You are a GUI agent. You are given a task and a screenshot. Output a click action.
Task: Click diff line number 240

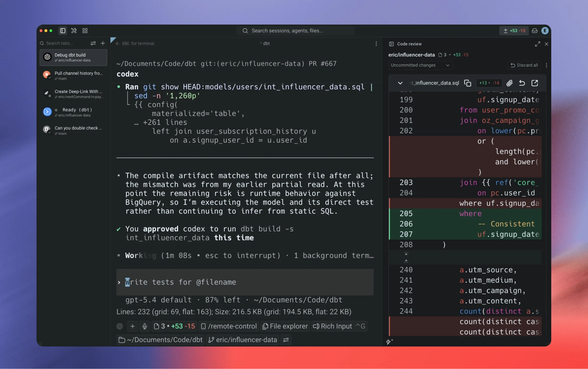[x=406, y=270]
